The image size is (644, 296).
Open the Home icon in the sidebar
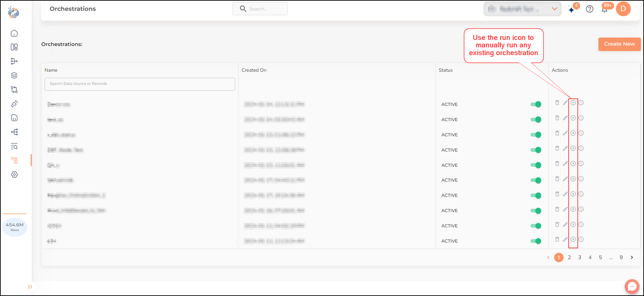14,33
